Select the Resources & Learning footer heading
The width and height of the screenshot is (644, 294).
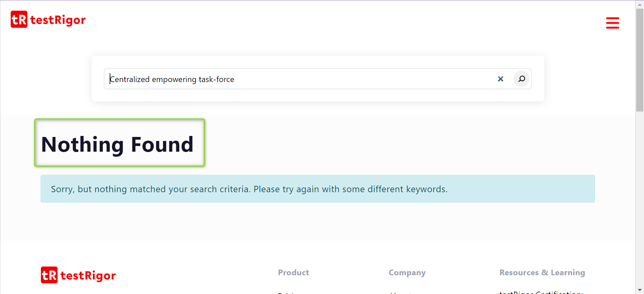pos(542,273)
